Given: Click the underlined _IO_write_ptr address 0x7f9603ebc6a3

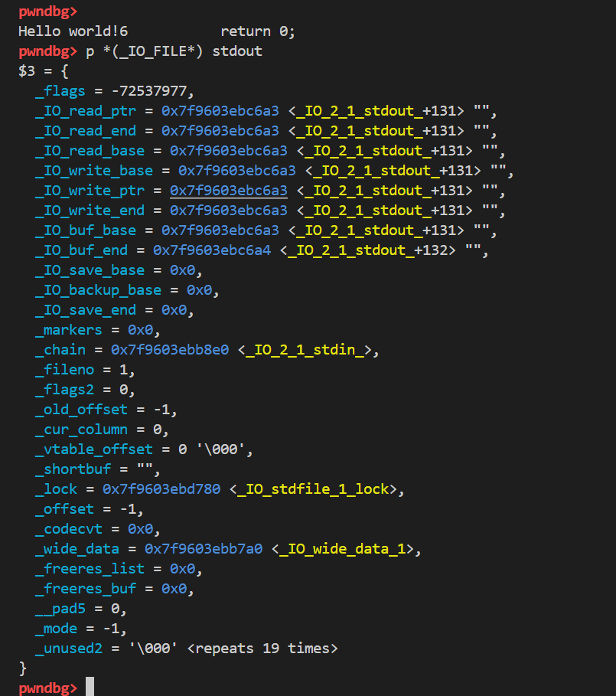Looking at the screenshot, I should (x=228, y=191).
